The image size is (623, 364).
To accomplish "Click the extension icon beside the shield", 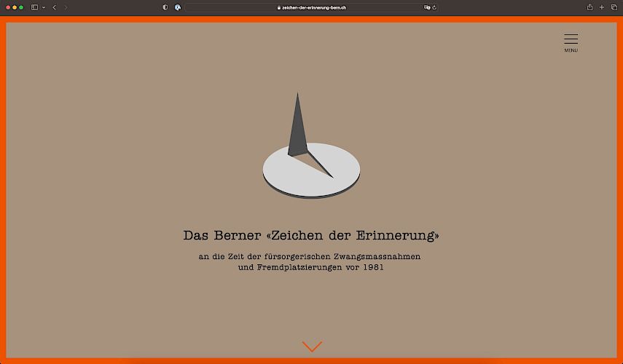I will 178,7.
